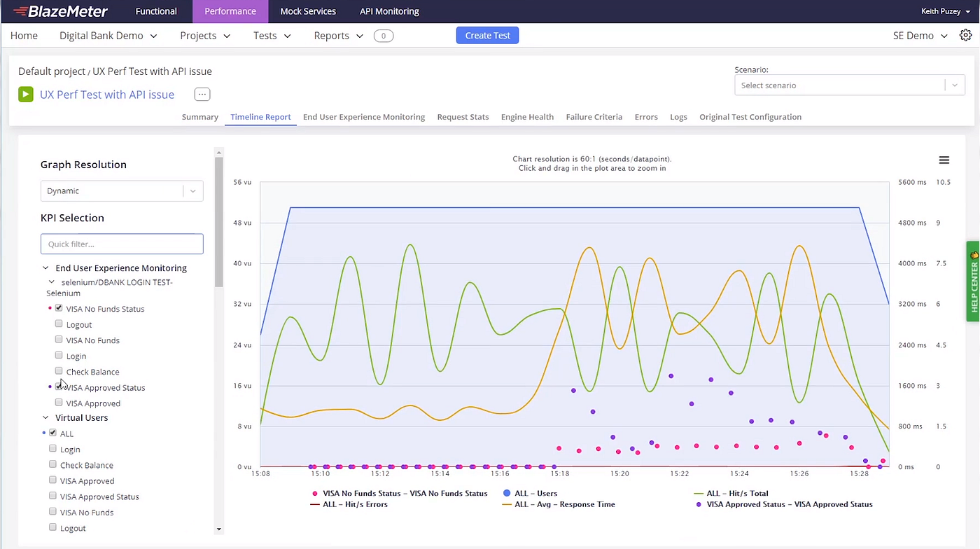Screen dimensions: 980x549
Task: Click the pink VISA No Funds Status legend marker
Action: [315, 493]
